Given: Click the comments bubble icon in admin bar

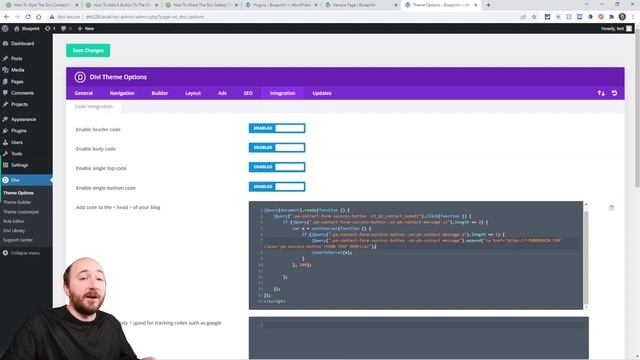Looking at the screenshot, I should tap(65, 29).
